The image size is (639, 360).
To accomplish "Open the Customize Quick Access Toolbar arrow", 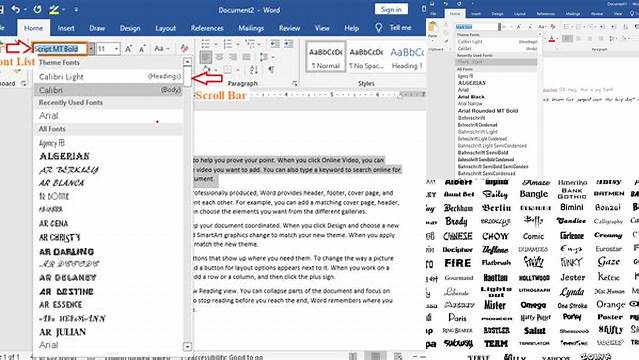I will (x=76, y=9).
